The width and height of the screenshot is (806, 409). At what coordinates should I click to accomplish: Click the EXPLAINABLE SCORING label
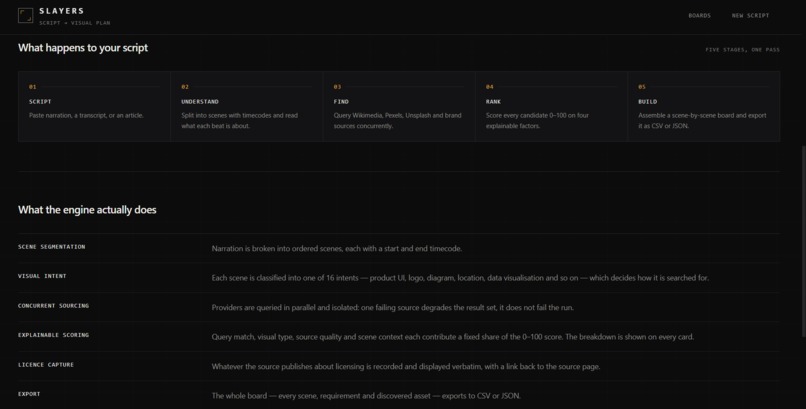point(53,335)
